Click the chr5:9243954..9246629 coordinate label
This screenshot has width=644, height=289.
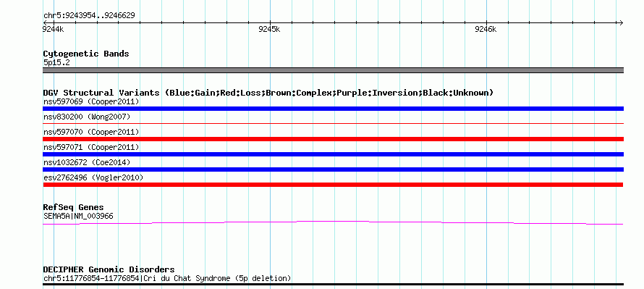(89, 16)
